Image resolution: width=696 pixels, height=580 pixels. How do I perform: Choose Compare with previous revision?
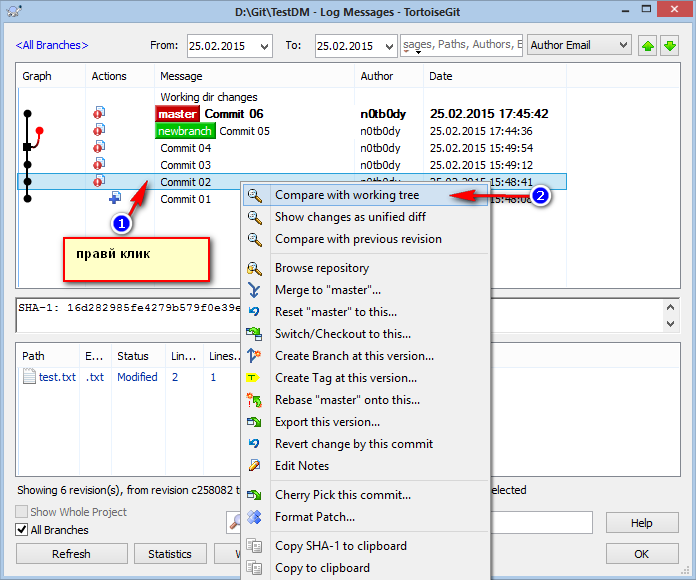point(366,239)
